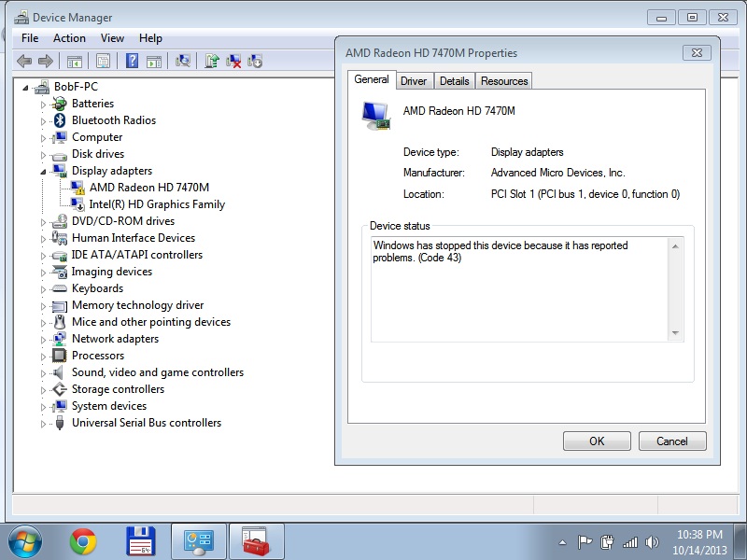747x560 pixels.
Task: Select the Imaging devices icon
Action: pos(59,272)
